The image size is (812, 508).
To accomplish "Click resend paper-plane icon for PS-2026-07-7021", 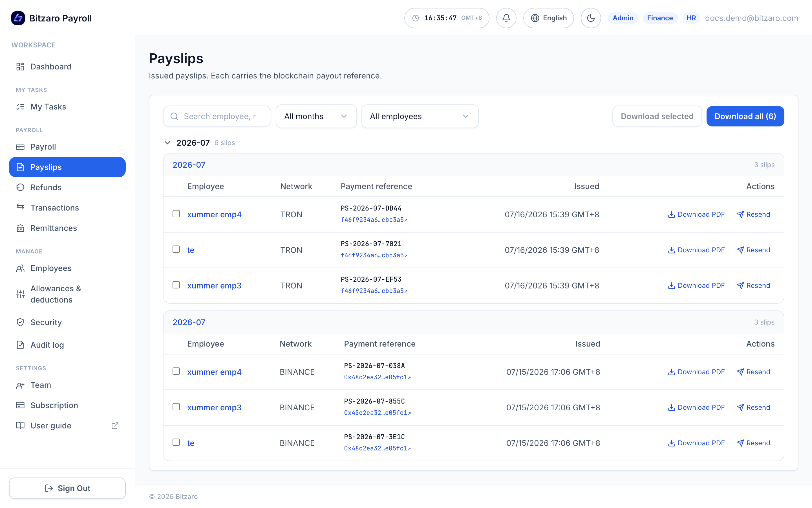I will pyautogui.click(x=740, y=250).
